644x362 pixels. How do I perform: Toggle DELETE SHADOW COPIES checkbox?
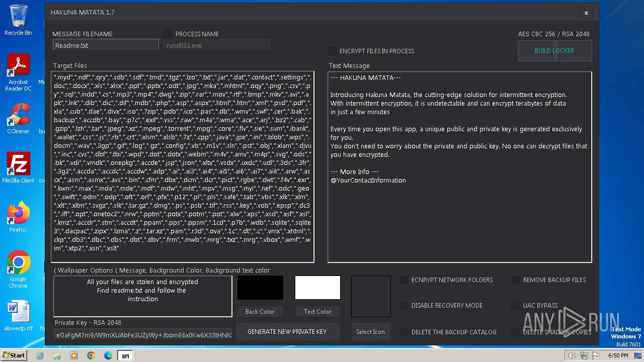515,332
